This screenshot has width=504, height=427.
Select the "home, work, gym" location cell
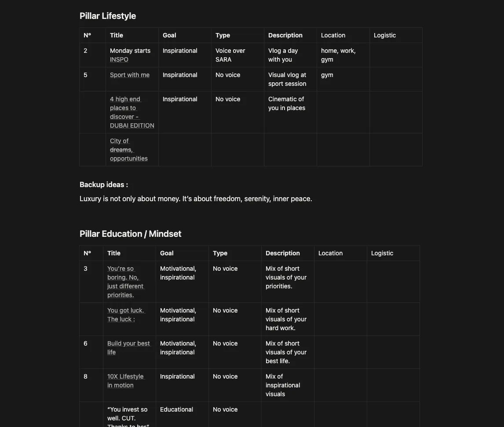pos(338,55)
